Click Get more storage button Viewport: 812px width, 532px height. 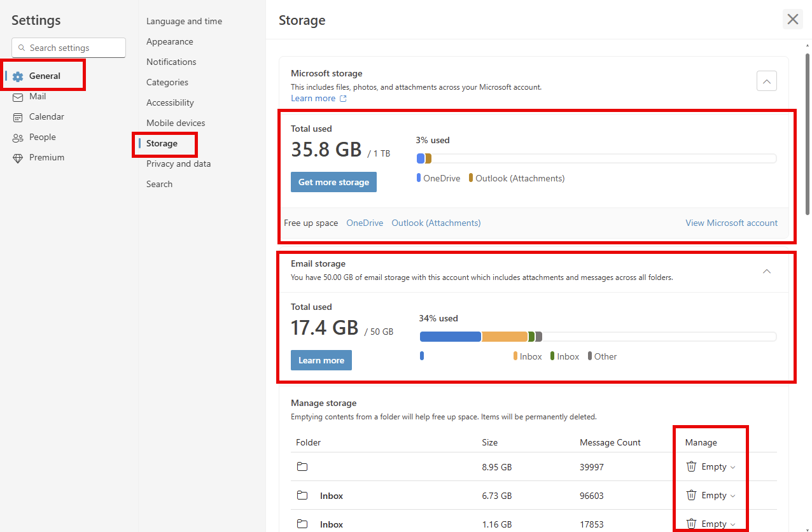click(x=333, y=182)
